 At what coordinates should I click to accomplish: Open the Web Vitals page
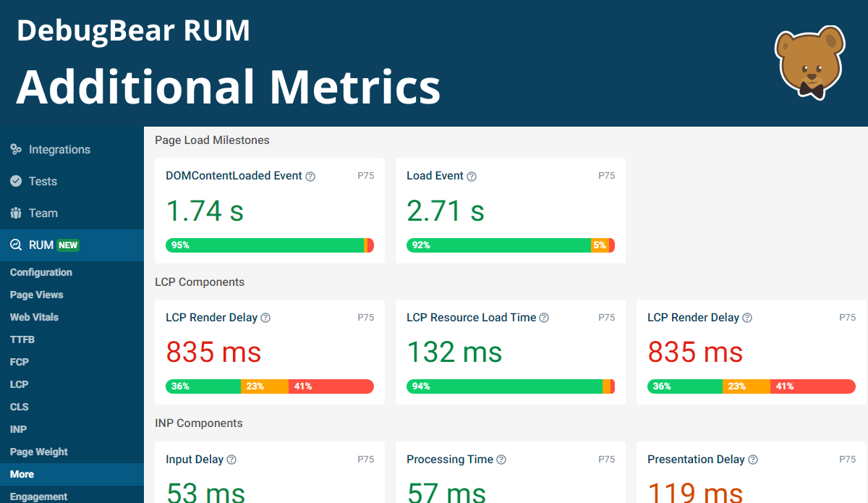point(35,317)
